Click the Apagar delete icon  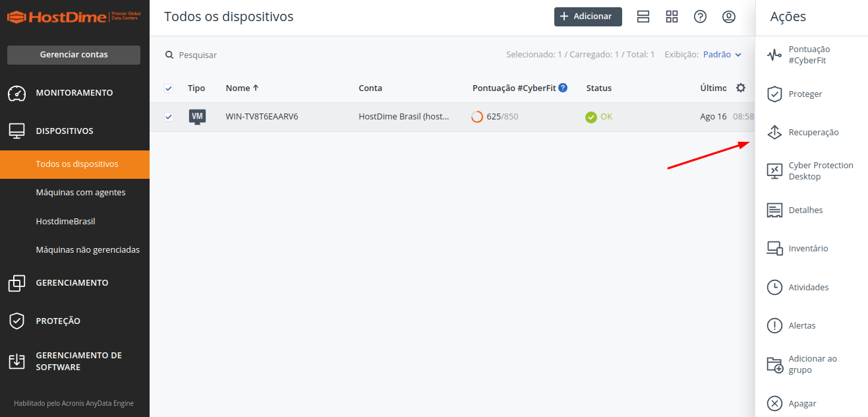[774, 403]
